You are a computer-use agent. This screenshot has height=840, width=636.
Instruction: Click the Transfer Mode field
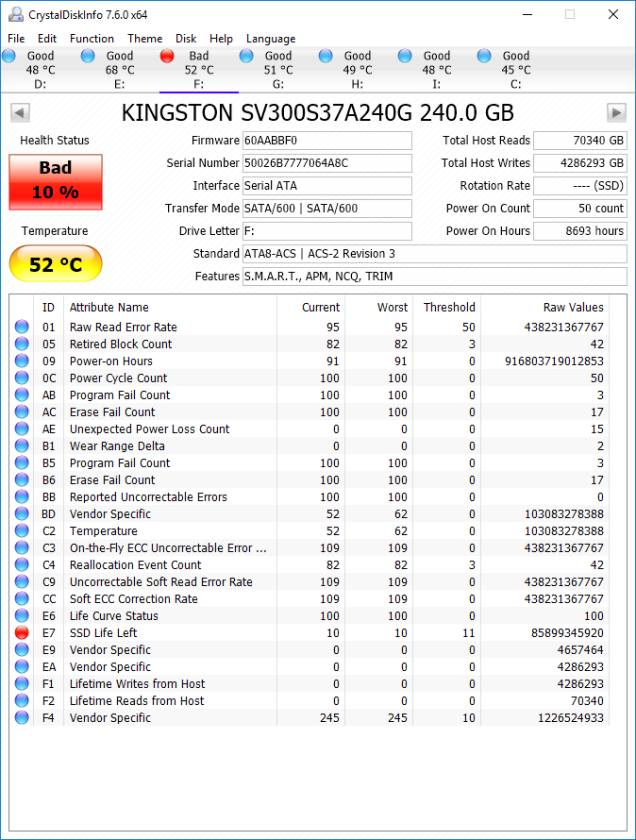point(327,209)
